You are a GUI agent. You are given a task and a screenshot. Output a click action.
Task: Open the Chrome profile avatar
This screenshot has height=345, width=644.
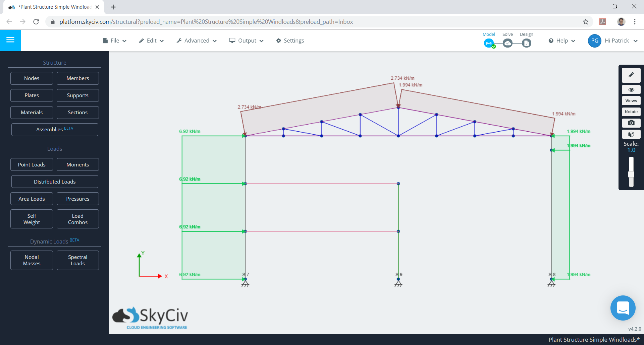coord(621,22)
